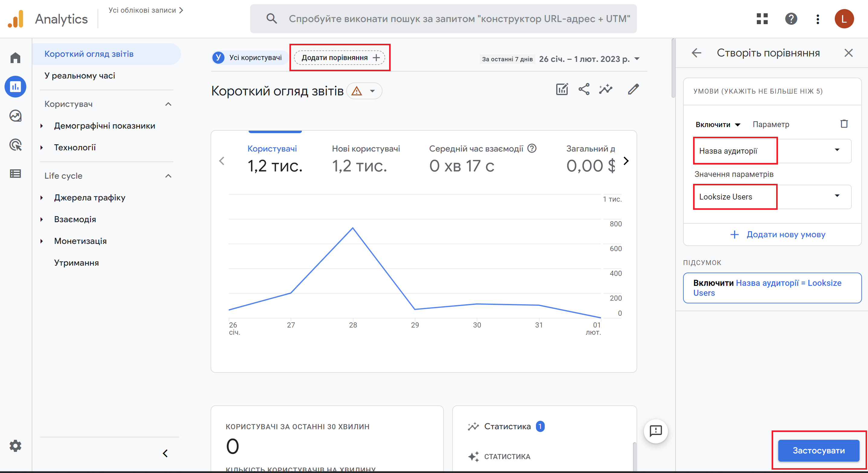Click the warning triangle beside report title

(x=357, y=91)
